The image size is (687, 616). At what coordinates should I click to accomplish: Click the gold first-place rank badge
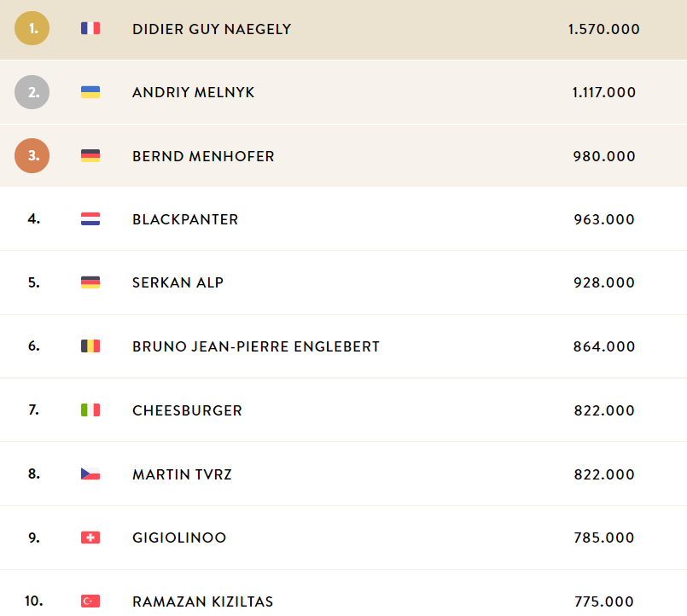tap(32, 28)
